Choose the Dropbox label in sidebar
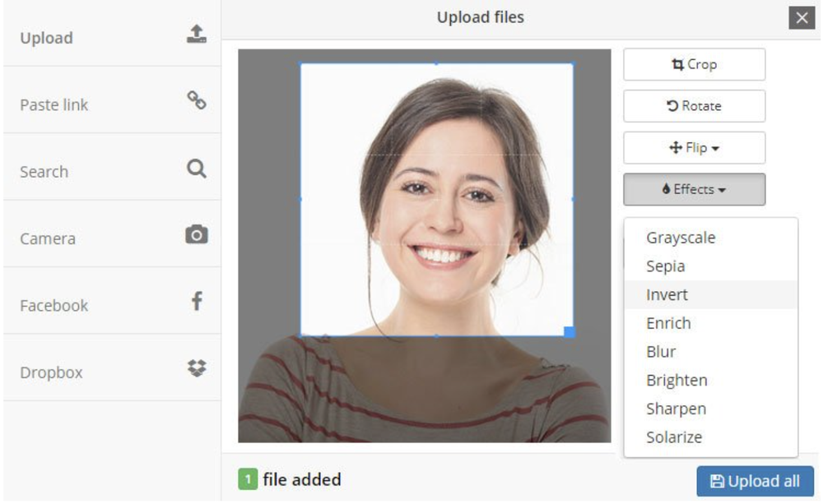Image resolution: width=823 pixels, height=504 pixels. (51, 373)
